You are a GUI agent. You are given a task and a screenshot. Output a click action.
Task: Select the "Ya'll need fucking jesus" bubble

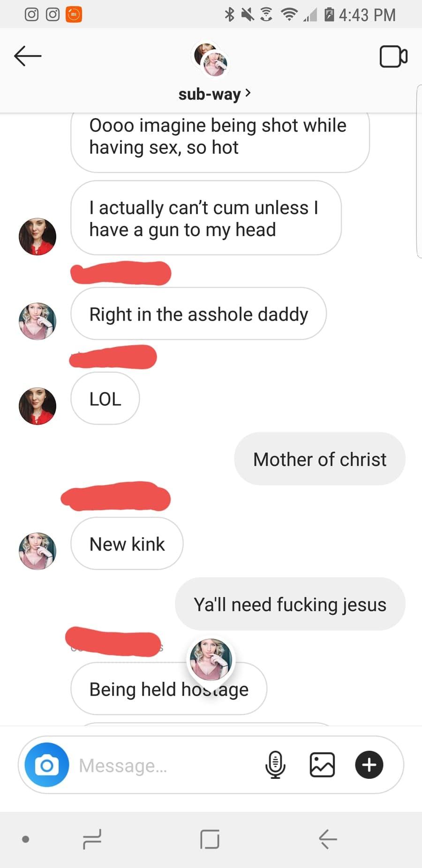[290, 604]
